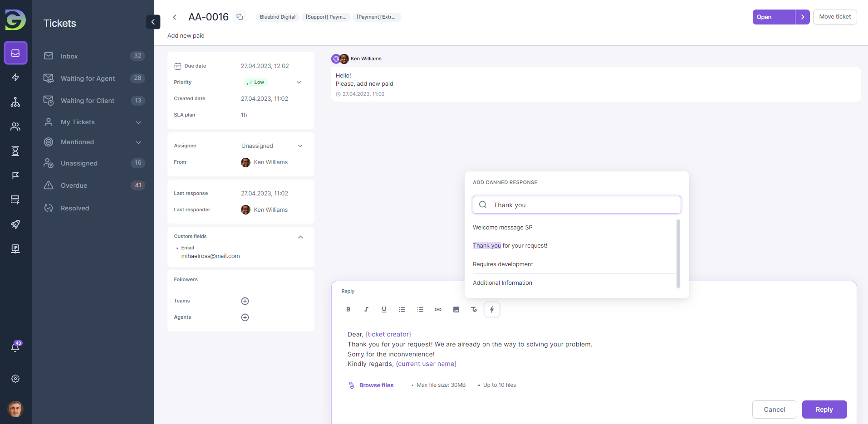Collapse the Tickets sidebar panel
The image size is (868, 424).
click(153, 22)
